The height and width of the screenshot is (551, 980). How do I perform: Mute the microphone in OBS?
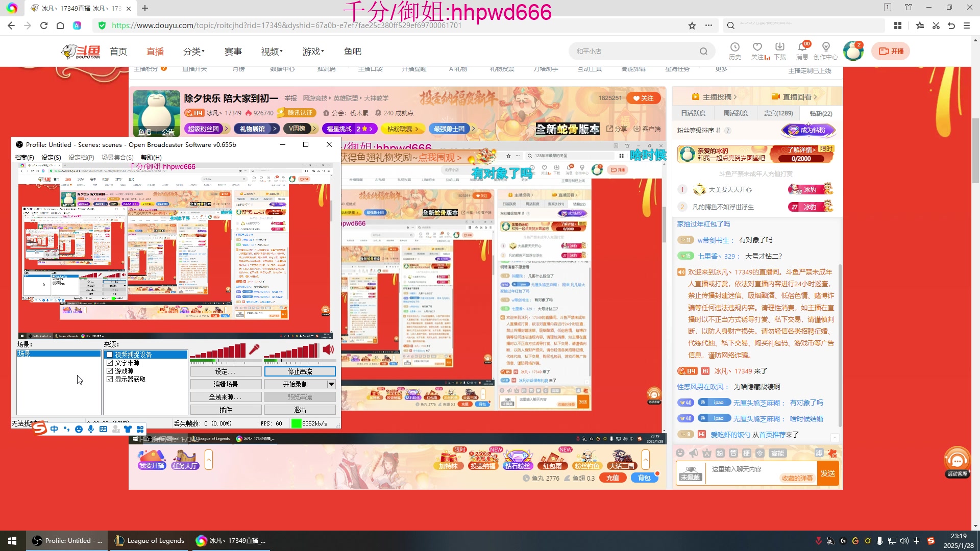pyautogui.click(x=254, y=349)
